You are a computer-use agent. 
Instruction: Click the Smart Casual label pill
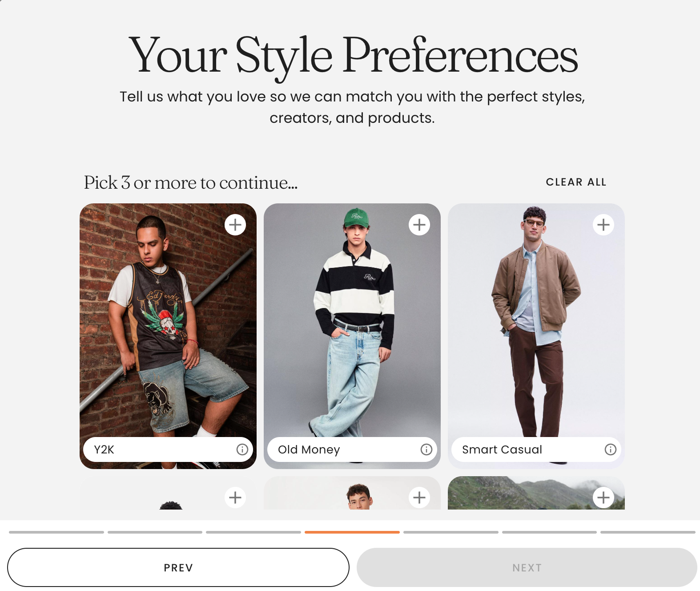tap(536, 449)
